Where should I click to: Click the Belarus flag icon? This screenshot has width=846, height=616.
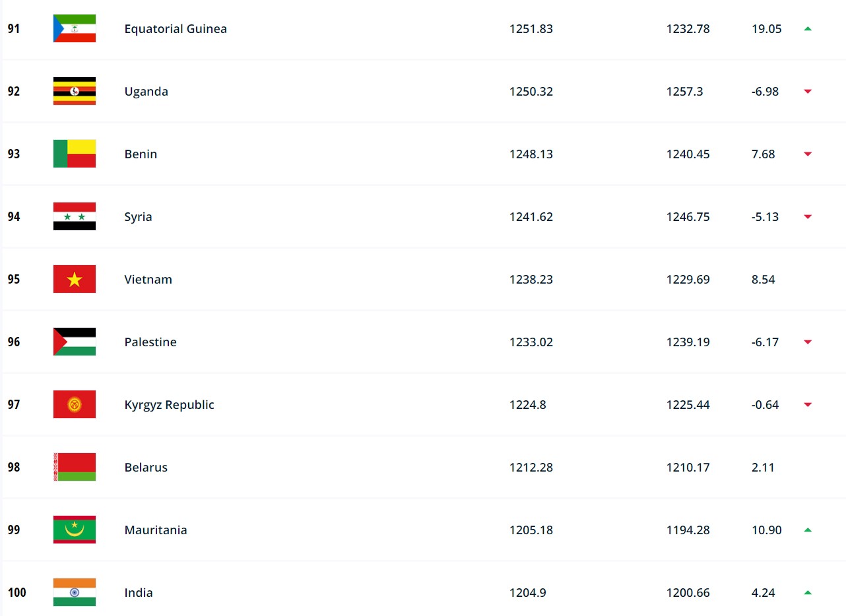click(x=75, y=467)
